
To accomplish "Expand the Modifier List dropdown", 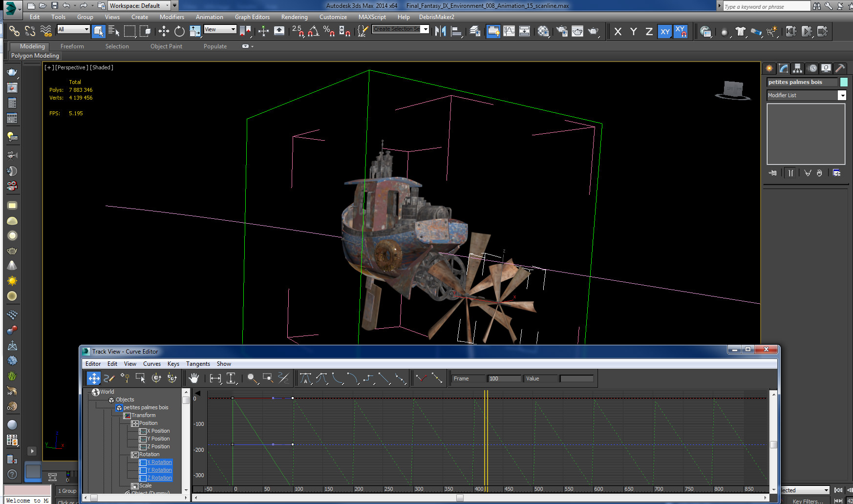I will (842, 95).
